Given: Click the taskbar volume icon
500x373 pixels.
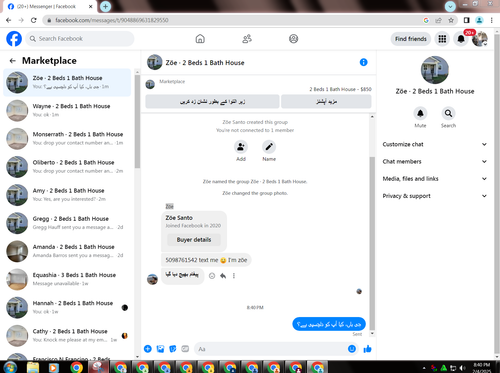Looking at the screenshot, I should click(x=462, y=368).
